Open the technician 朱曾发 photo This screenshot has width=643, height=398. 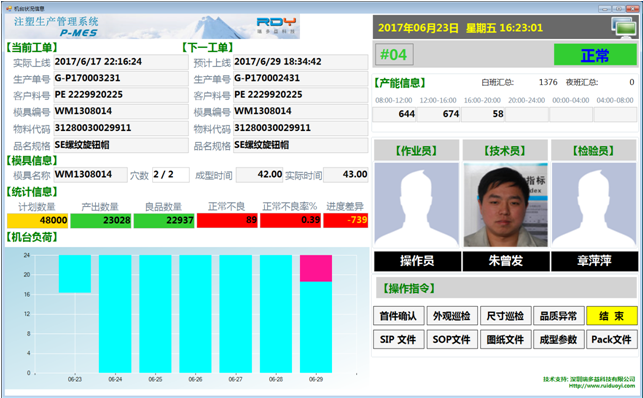(505, 205)
